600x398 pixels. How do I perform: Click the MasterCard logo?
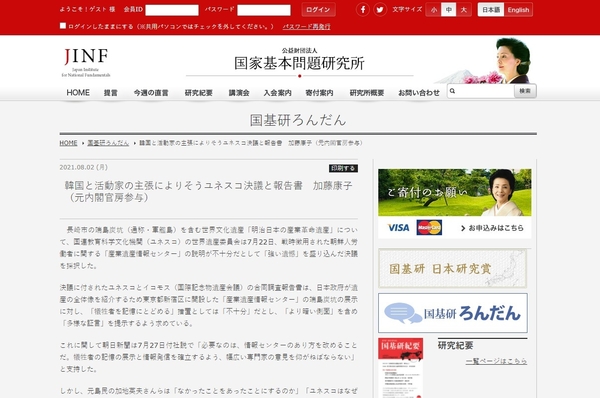(429, 227)
